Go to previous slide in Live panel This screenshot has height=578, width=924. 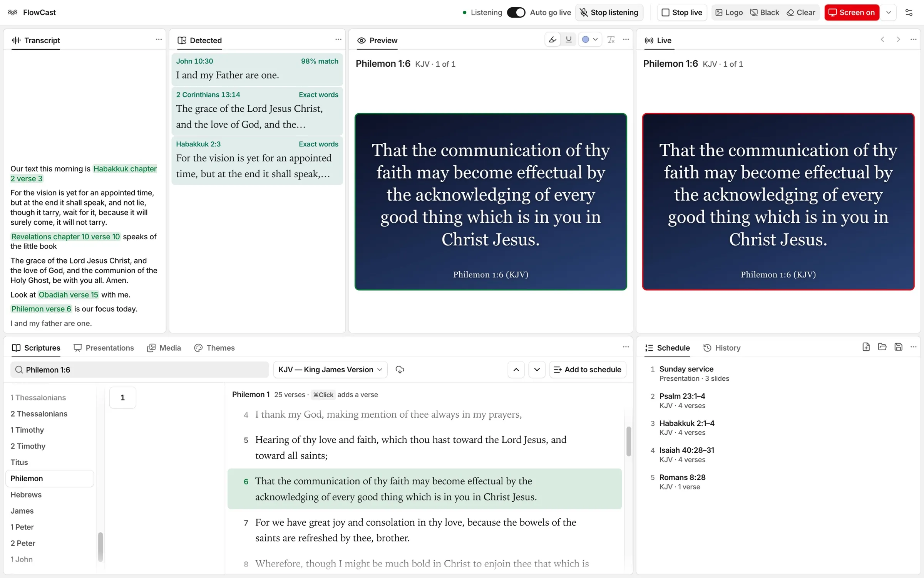[882, 40]
